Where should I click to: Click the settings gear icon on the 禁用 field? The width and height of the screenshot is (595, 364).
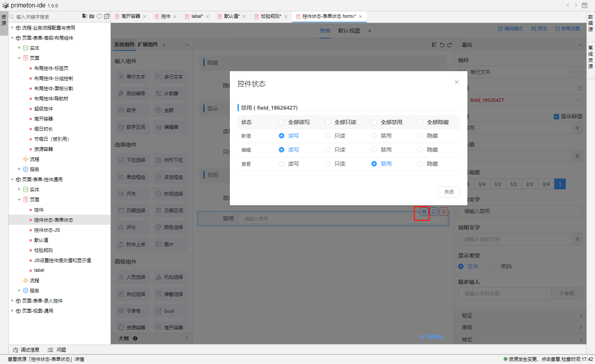(x=424, y=212)
